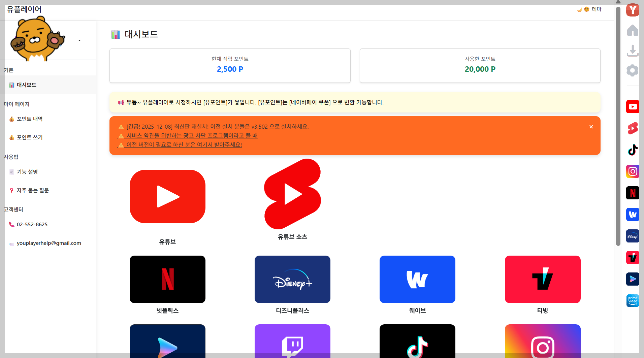Open the 긴급 2025-12-08 reinstall notice link

tap(213, 127)
